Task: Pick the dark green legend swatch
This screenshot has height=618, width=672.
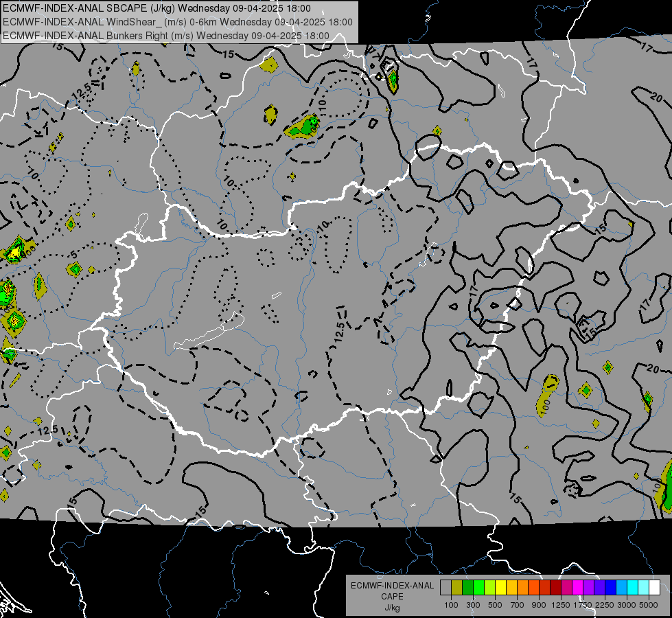Action: pyautogui.click(x=467, y=587)
